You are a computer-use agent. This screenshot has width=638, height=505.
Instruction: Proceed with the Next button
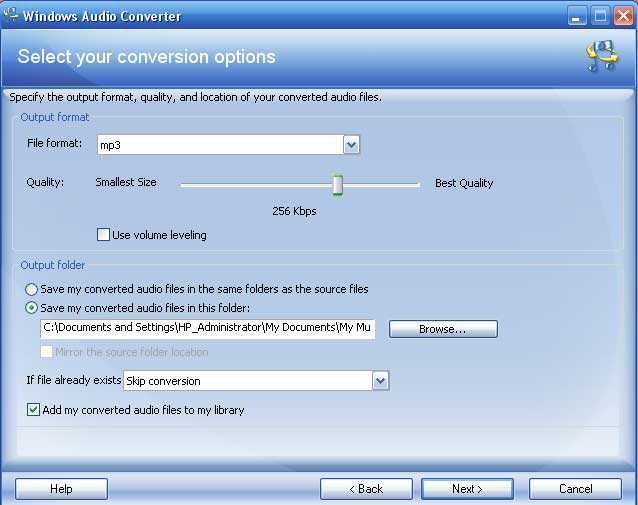pyautogui.click(x=467, y=489)
